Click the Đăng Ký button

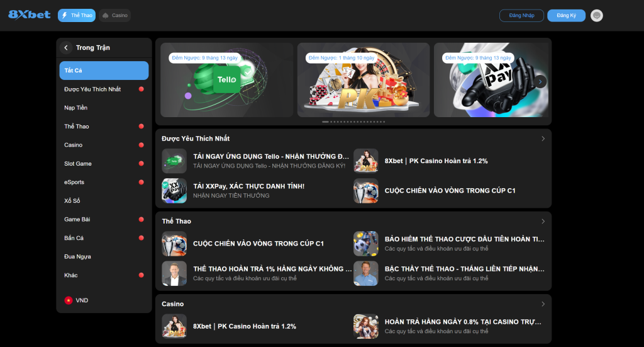(566, 16)
